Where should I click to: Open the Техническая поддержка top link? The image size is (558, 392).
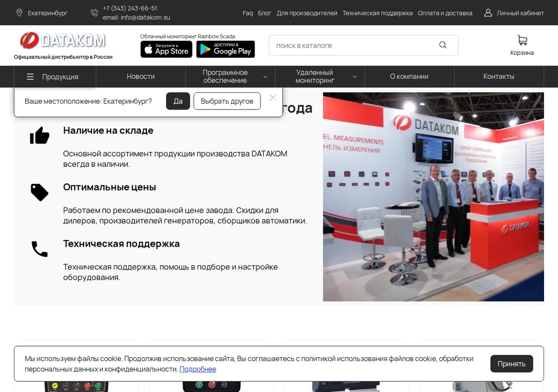click(378, 13)
